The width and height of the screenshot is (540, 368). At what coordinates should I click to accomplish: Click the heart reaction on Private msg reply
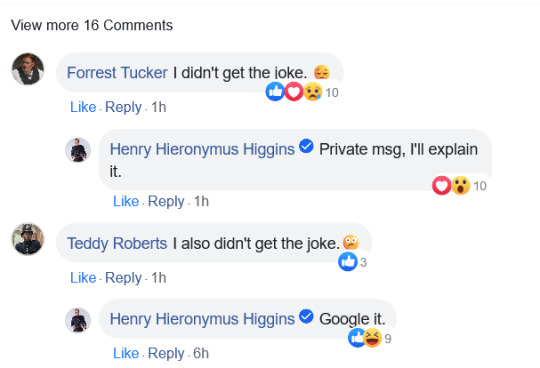tap(442, 186)
